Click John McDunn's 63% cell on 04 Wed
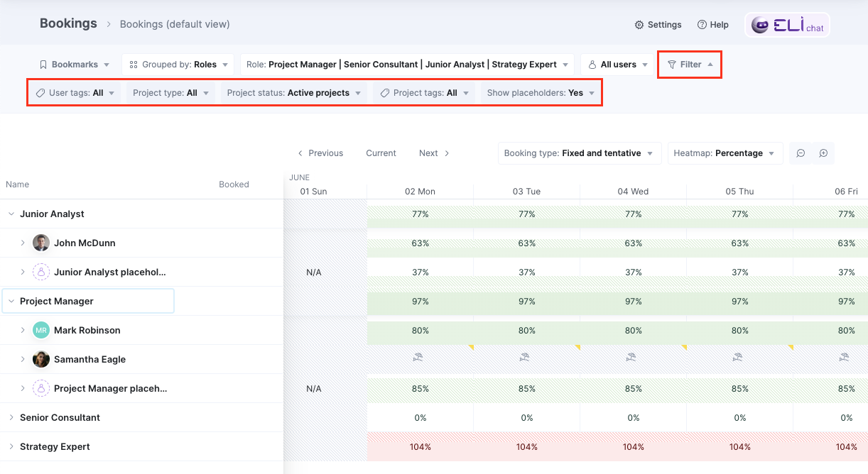This screenshot has height=474, width=868. pyautogui.click(x=633, y=243)
